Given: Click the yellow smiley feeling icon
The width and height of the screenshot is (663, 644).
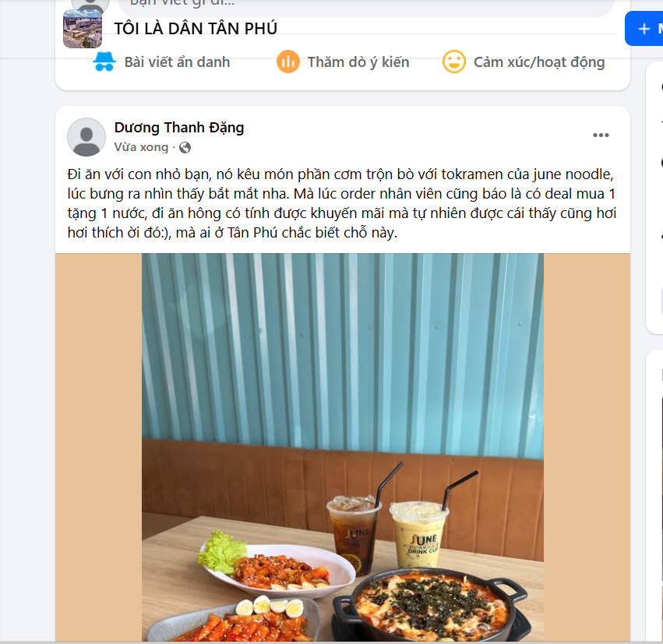Looking at the screenshot, I should tap(454, 62).
